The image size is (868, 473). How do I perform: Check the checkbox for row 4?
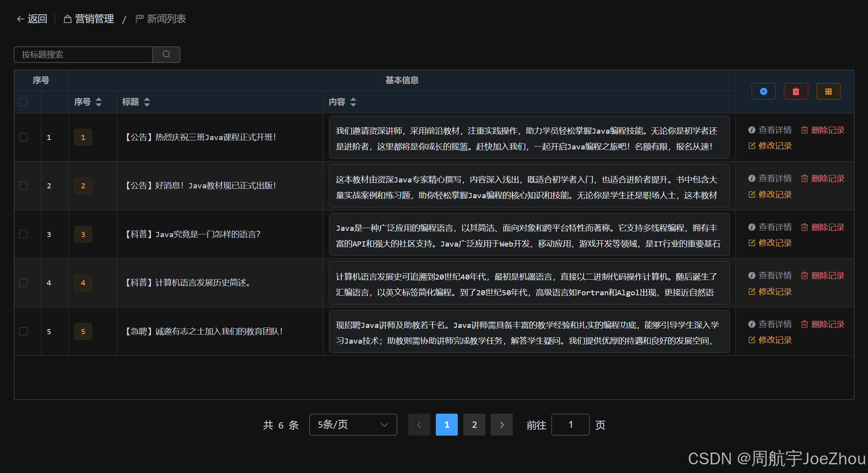[x=24, y=283]
